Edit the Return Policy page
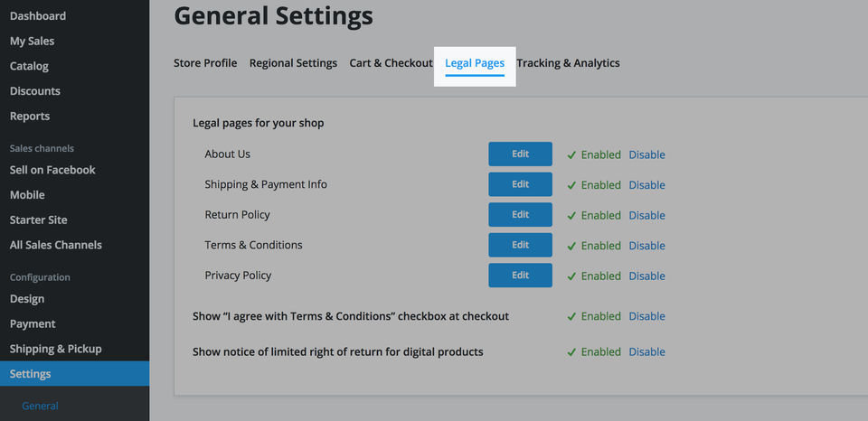This screenshot has height=421, width=868. tap(520, 215)
